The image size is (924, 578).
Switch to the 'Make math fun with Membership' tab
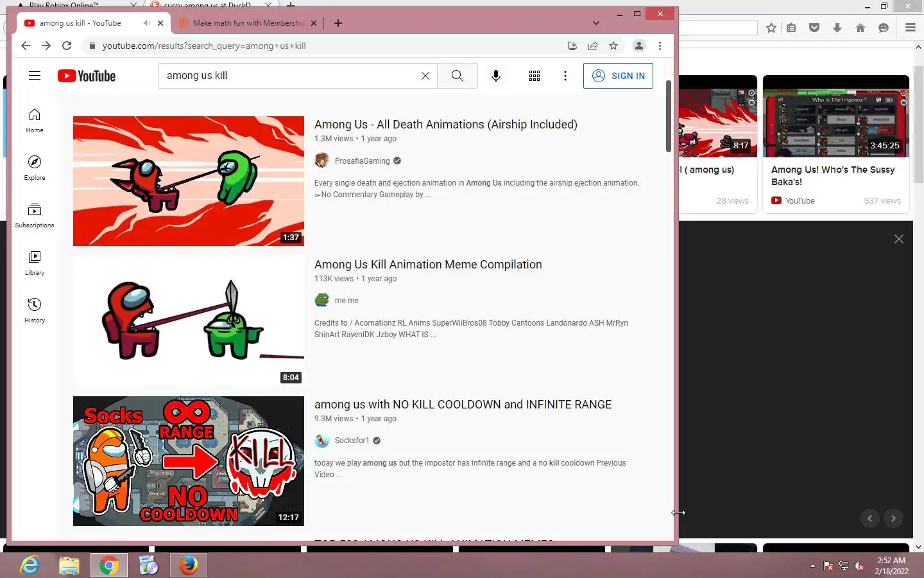coord(248,23)
